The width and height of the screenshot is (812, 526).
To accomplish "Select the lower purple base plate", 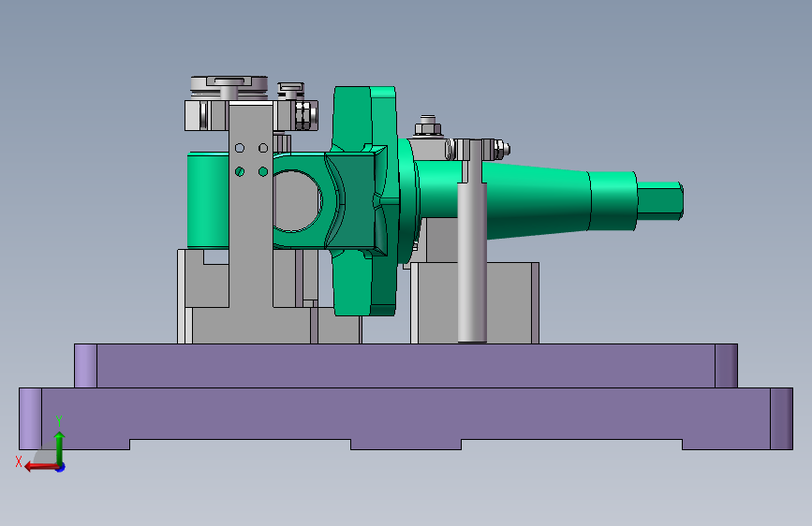I will point(406,418).
